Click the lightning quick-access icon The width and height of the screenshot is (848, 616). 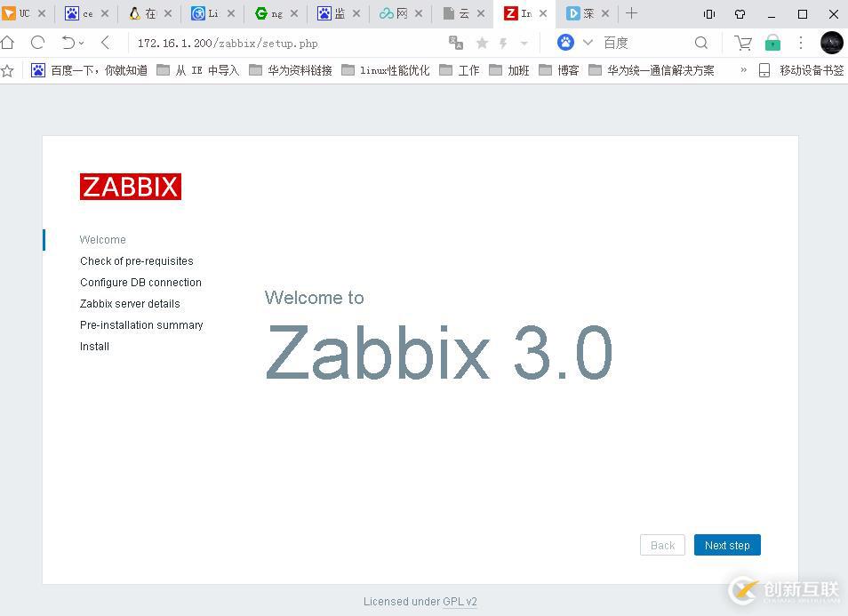502,43
